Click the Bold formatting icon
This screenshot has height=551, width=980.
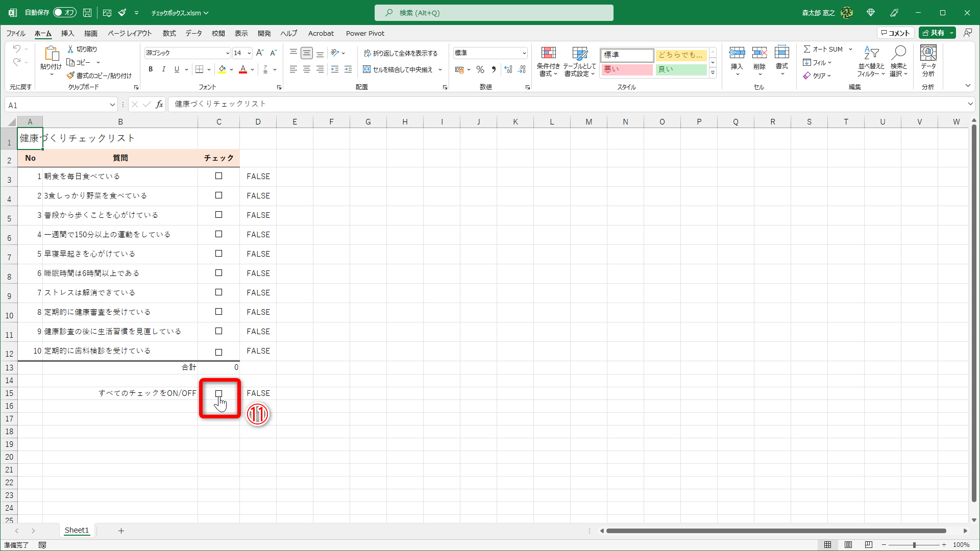[x=151, y=69]
